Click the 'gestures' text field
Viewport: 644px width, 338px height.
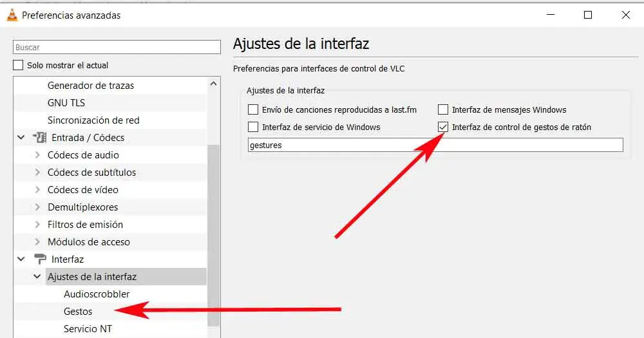(x=435, y=145)
